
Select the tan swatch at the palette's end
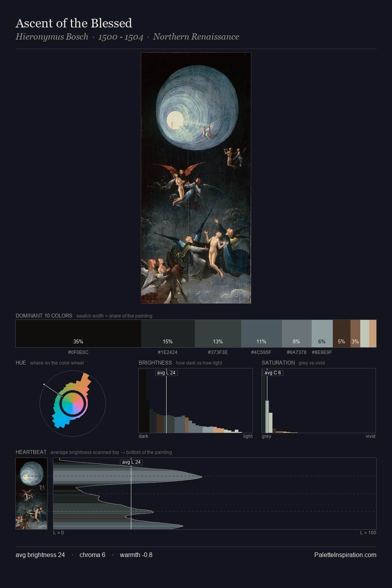(x=373, y=334)
